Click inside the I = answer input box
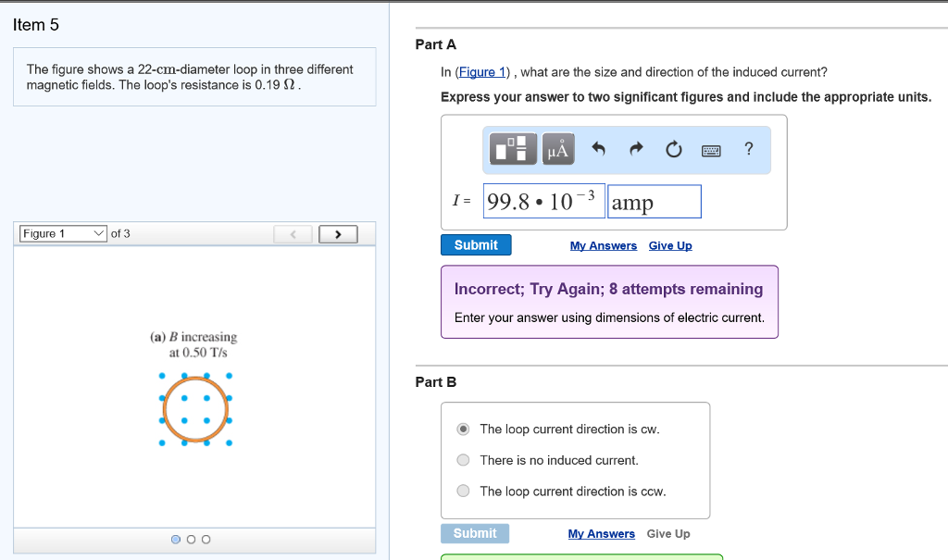 [x=543, y=201]
